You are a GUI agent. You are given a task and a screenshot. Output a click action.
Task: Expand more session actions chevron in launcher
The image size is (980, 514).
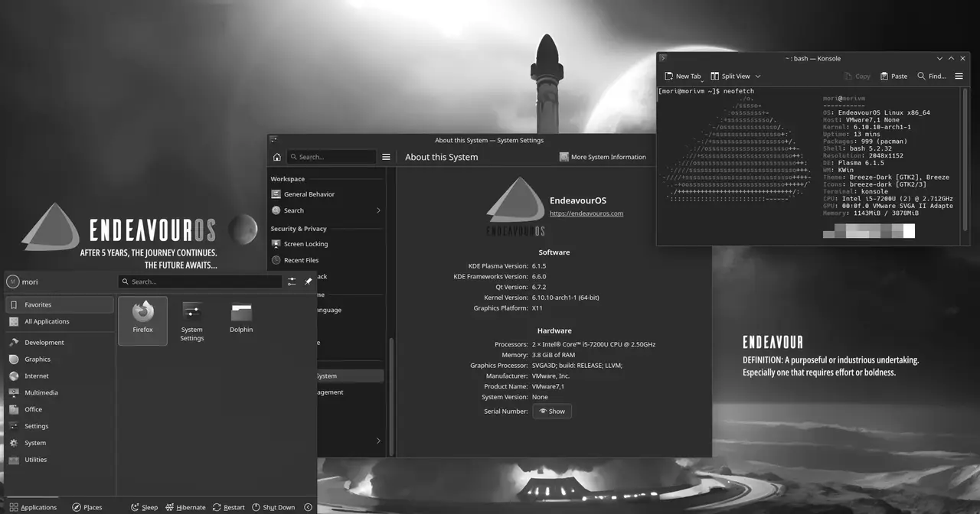309,507
